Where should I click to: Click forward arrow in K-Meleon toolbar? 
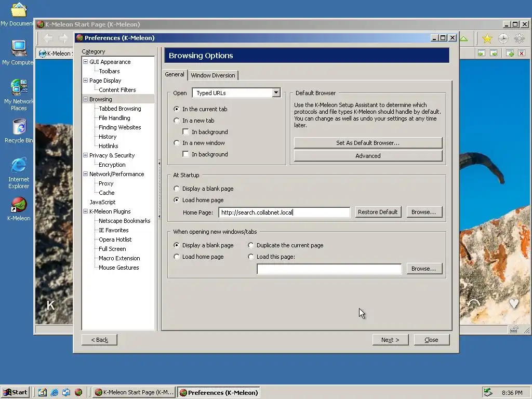[x=63, y=38]
